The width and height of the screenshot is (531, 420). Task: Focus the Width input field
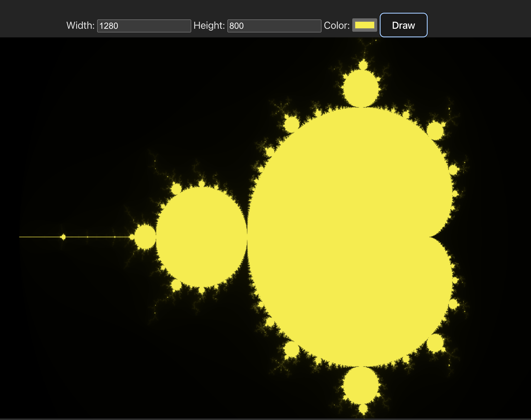point(144,26)
